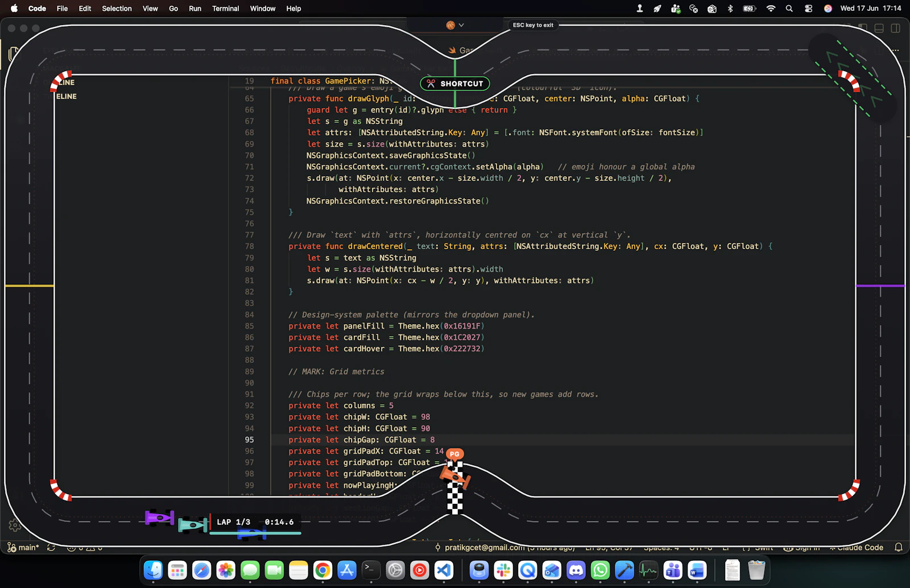The image size is (910, 588).
Task: Click the SHORTCUT scissors badge on the track
Action: click(455, 84)
